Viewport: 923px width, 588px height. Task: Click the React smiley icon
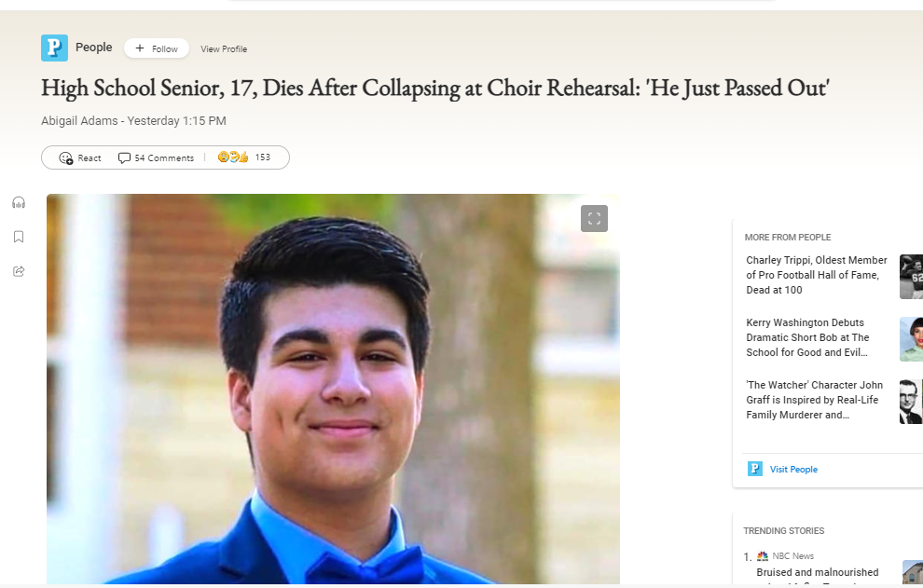tap(66, 157)
